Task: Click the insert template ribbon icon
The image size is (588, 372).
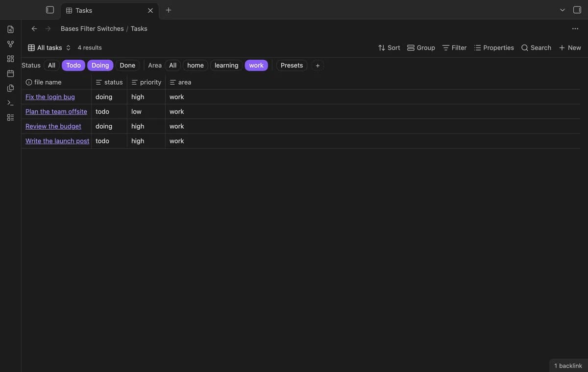Action: pos(10,88)
